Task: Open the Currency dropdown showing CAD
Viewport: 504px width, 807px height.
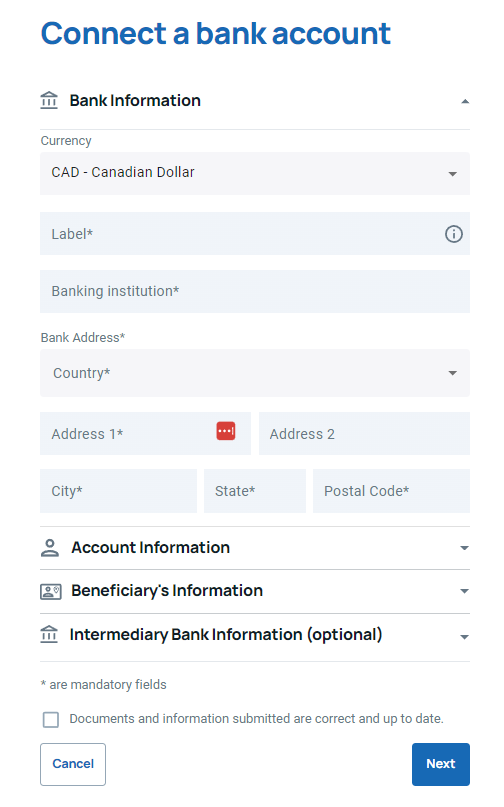Action: (255, 173)
